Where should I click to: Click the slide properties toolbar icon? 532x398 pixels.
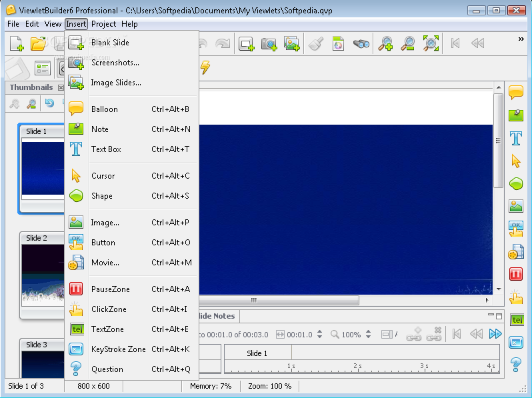pos(43,68)
